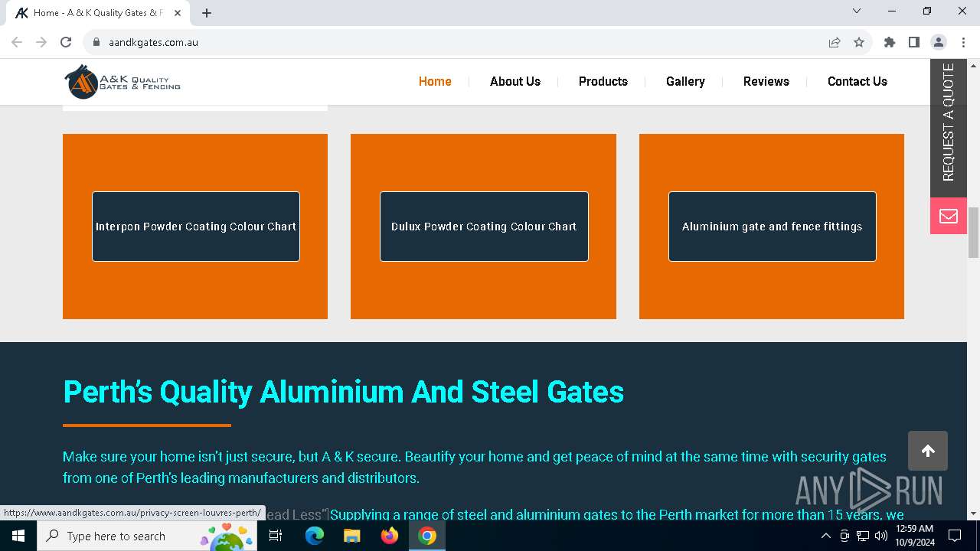Viewport: 980px width, 551px height.
Task: Open Task View on taskbar
Action: point(276,536)
